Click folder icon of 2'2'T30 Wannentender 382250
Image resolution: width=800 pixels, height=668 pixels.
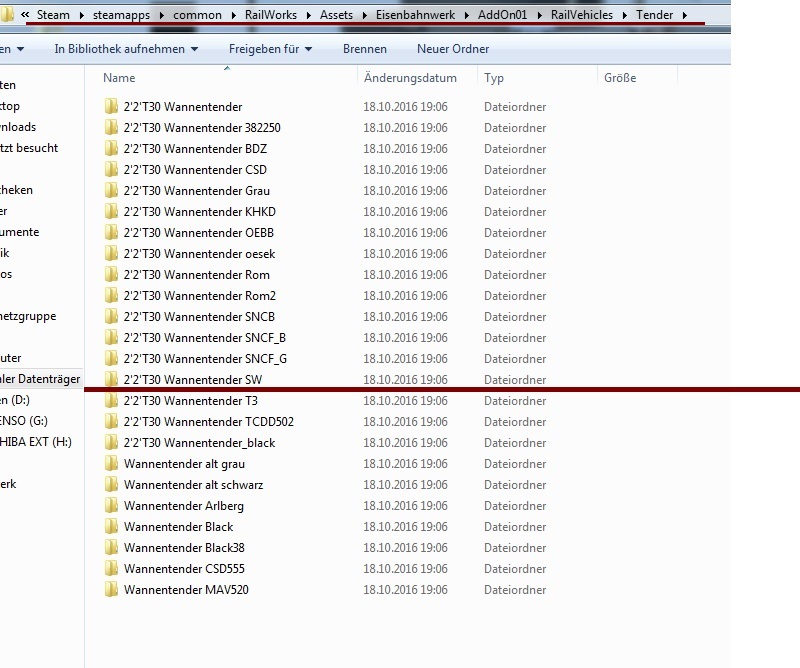[x=111, y=127]
